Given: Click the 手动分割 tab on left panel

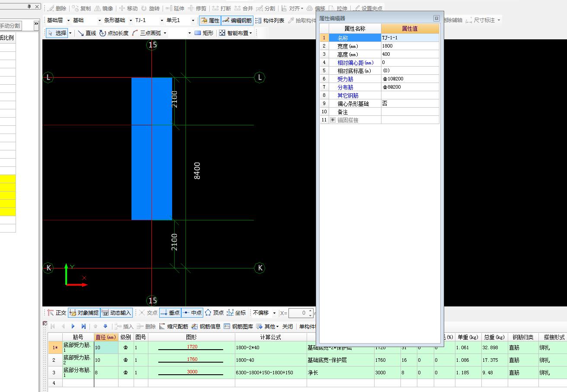Looking at the screenshot, I should pyautogui.click(x=10, y=26).
